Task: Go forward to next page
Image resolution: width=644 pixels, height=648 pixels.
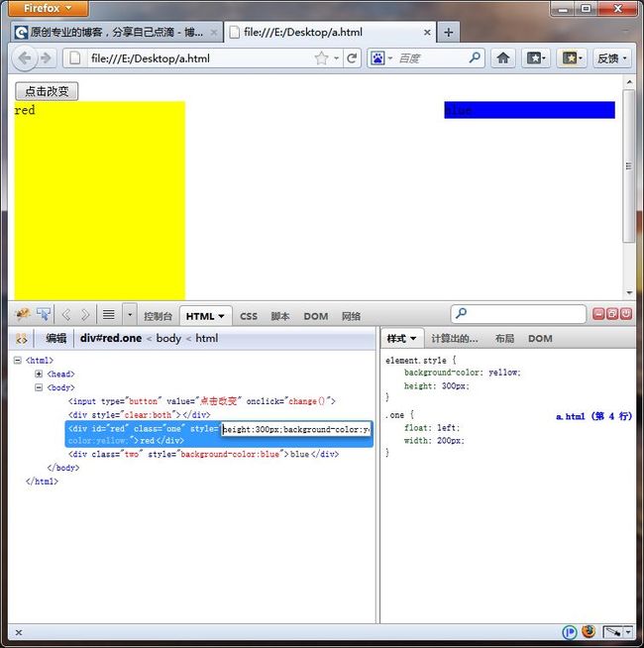Action: point(47,58)
